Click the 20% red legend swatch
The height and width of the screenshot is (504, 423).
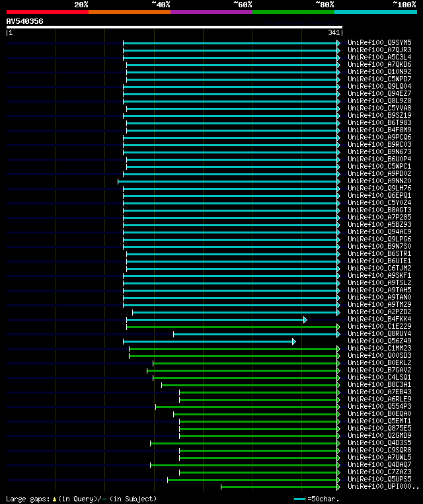pyautogui.click(x=48, y=12)
